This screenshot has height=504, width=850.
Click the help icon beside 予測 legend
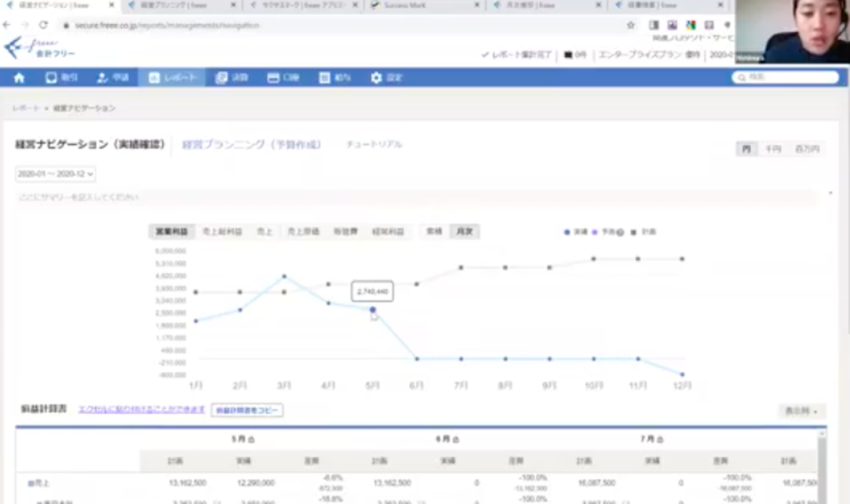[620, 233]
